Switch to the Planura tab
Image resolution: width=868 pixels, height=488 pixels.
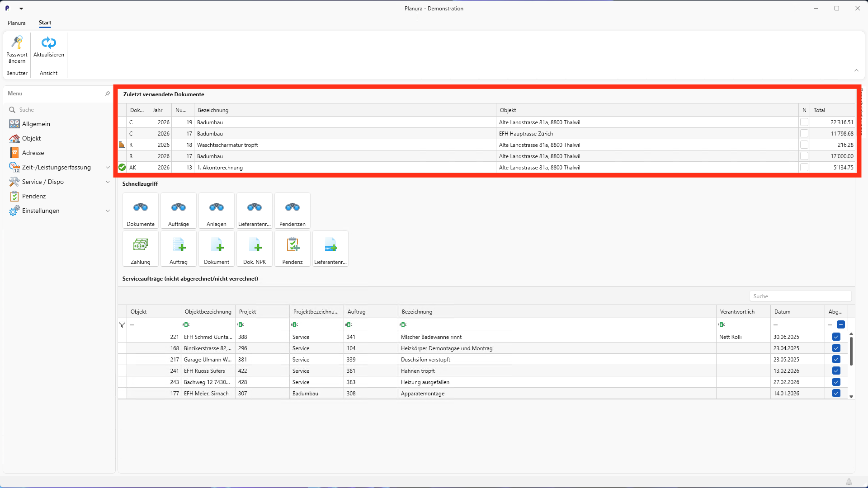click(x=16, y=23)
